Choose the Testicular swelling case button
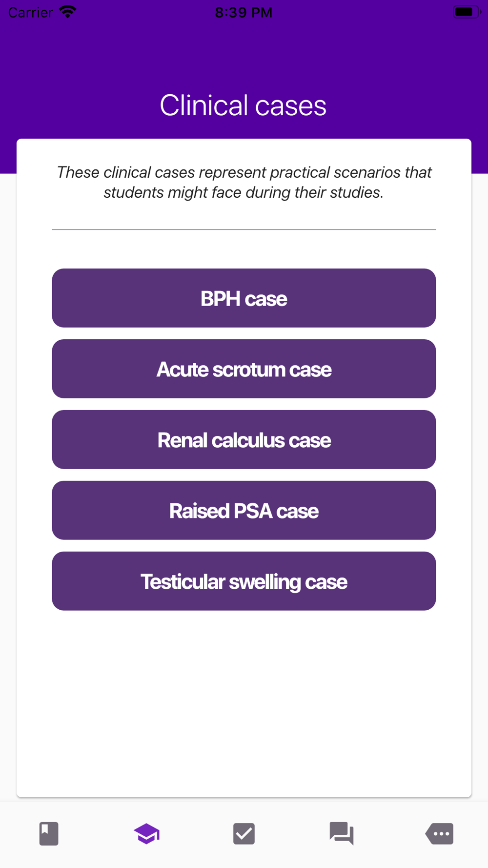The height and width of the screenshot is (868, 488). [x=244, y=581]
